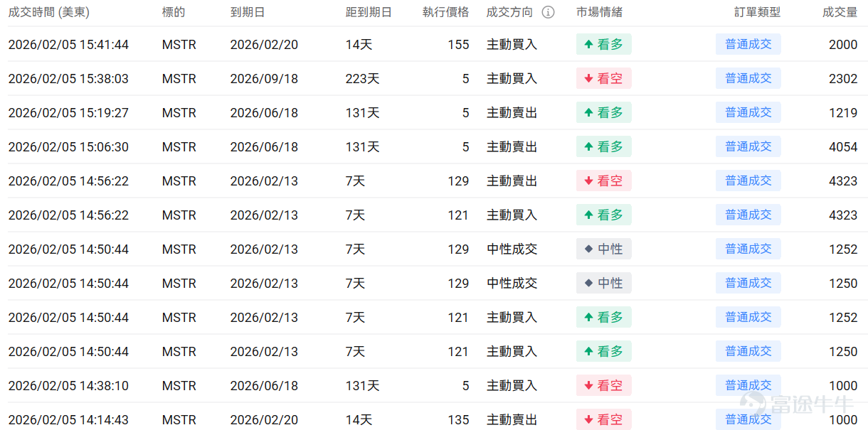This screenshot has height=430, width=868.
Task: Click the 成交時間 (美東) column header
Action: (x=49, y=12)
